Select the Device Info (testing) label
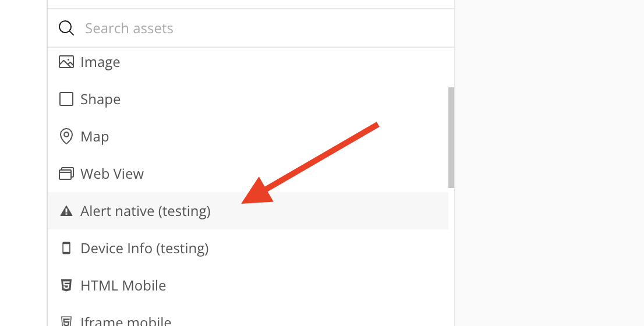This screenshot has height=326, width=644. click(144, 249)
